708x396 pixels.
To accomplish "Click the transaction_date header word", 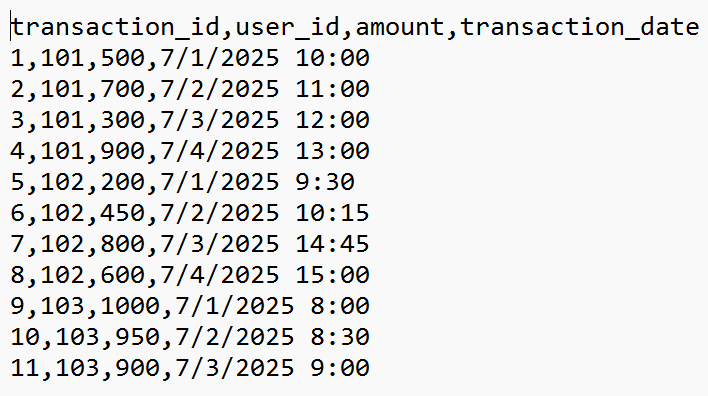I will tap(579, 27).
